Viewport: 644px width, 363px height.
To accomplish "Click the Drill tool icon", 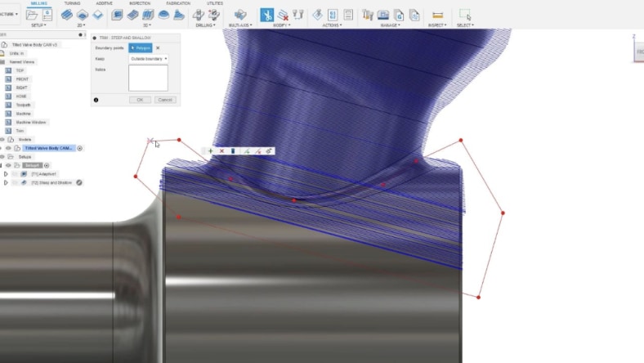I will [x=199, y=15].
